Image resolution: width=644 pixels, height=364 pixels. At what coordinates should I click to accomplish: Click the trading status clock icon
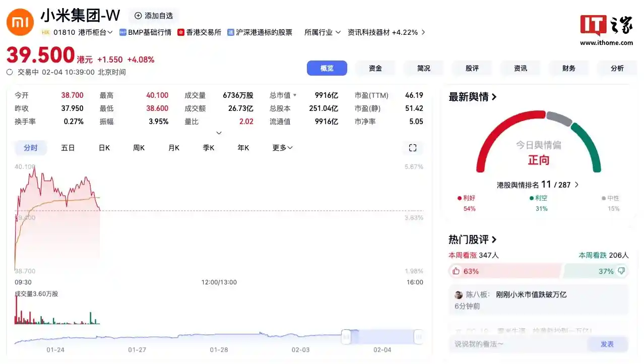[10, 72]
